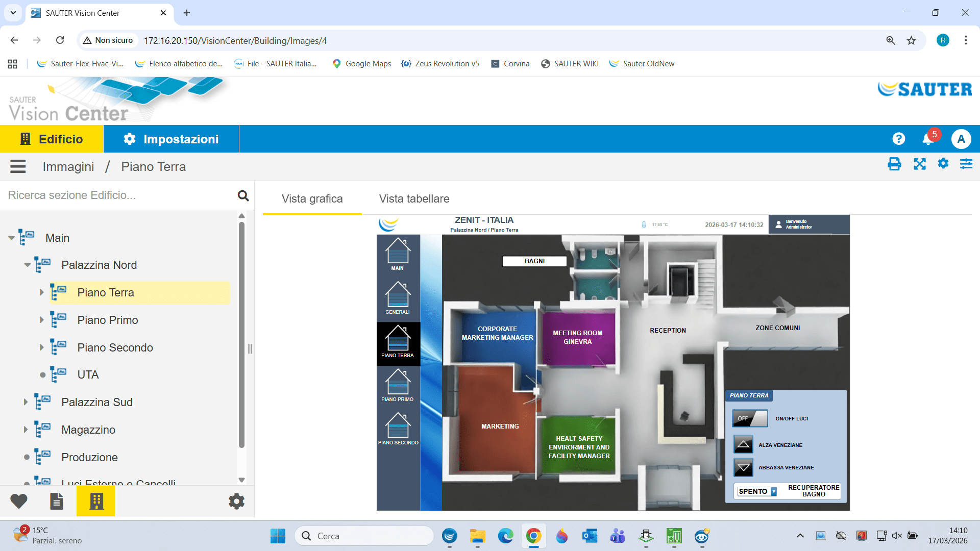Open fullscreen expand icon
Viewport: 980px width, 551px height.
coord(919,164)
